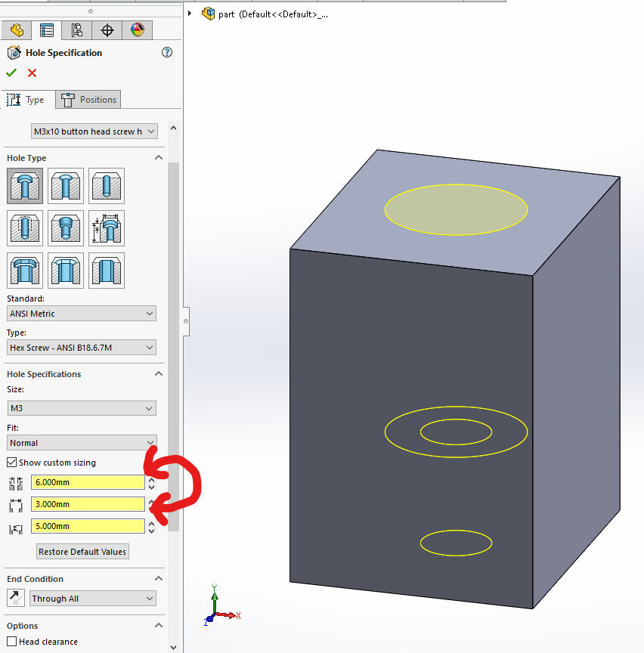Open the Normal fit dropdown
This screenshot has width=644, height=653.
(x=82, y=443)
